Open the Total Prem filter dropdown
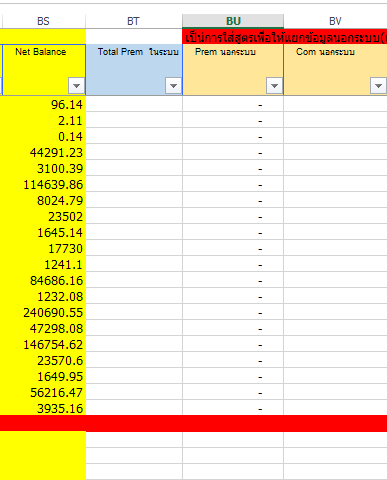Image resolution: width=387 pixels, height=480 pixels. pyautogui.click(x=173, y=86)
